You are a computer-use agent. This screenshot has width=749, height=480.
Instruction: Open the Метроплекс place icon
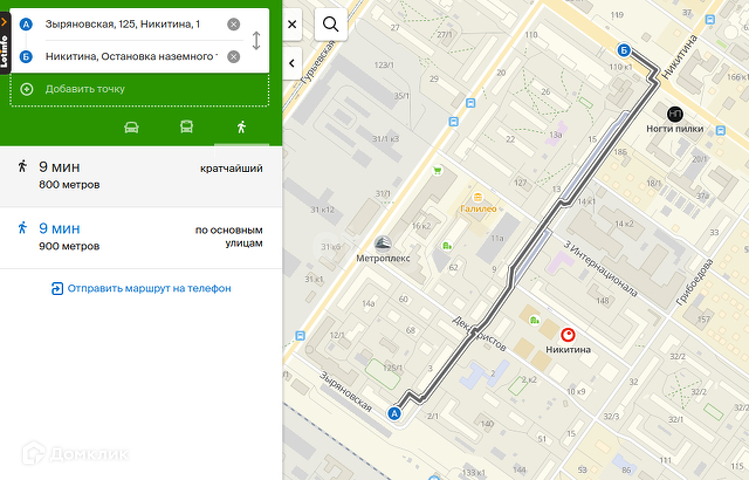(383, 244)
